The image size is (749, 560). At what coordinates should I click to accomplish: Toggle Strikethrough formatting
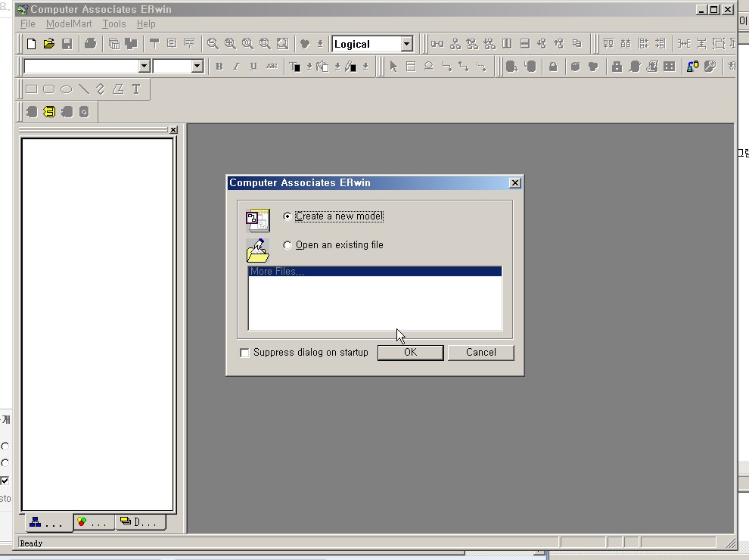coord(272,67)
